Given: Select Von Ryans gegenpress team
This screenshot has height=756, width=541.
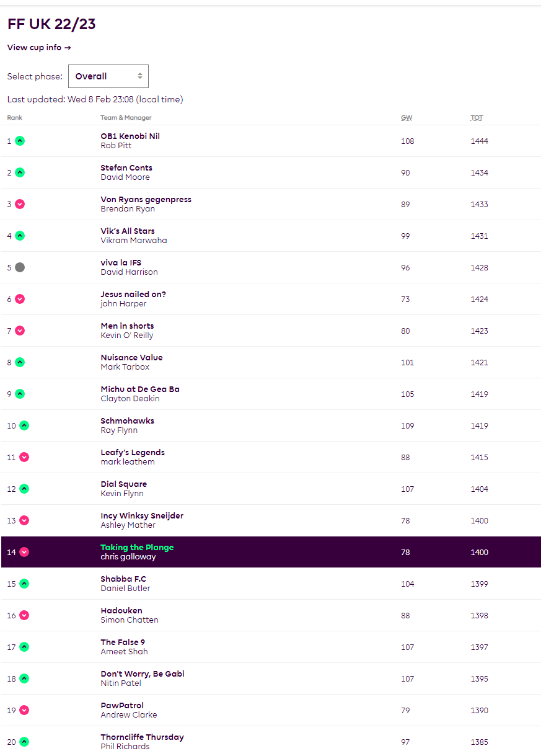Looking at the screenshot, I should [146, 200].
